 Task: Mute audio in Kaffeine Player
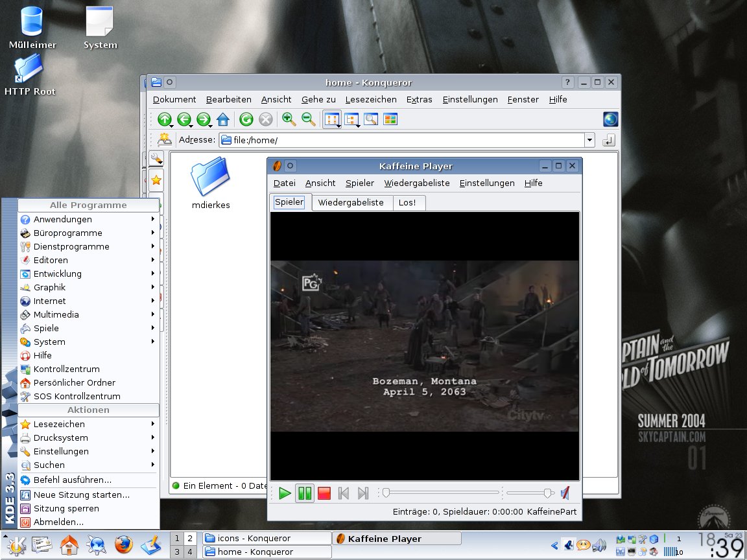(x=565, y=493)
